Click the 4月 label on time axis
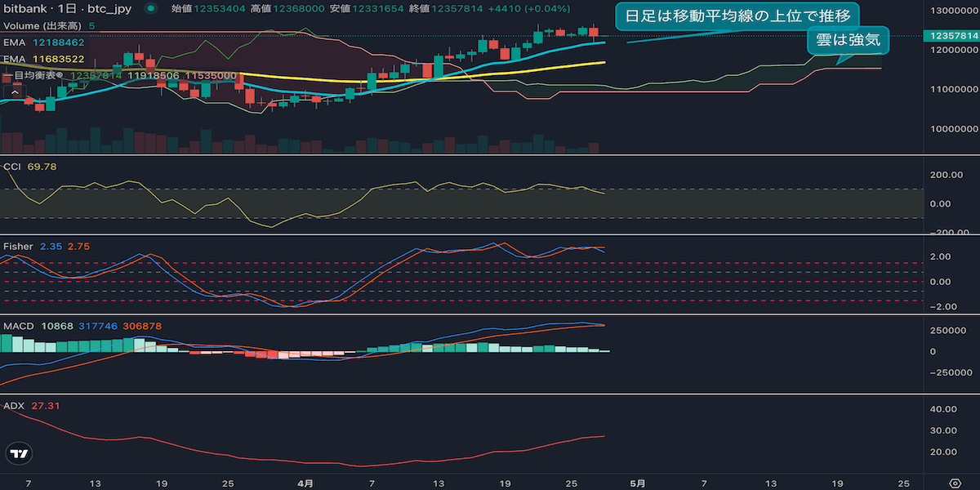Image resolution: width=980 pixels, height=490 pixels. [x=305, y=483]
